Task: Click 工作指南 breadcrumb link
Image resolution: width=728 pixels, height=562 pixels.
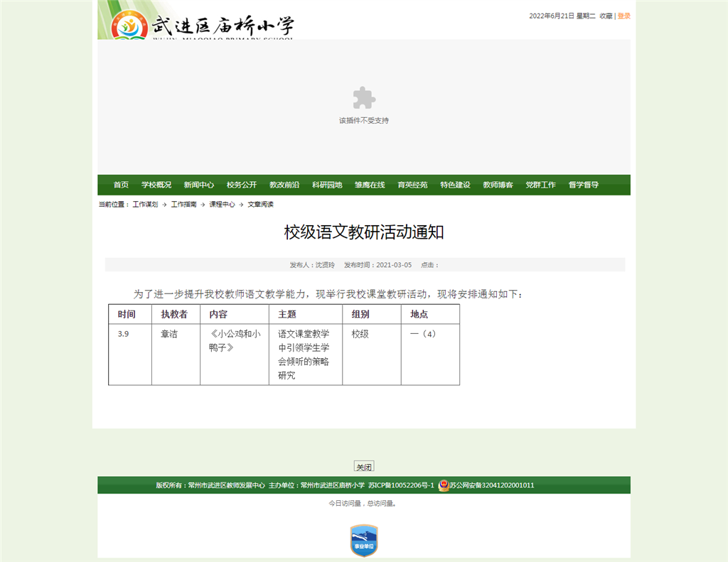Action: pyautogui.click(x=184, y=204)
